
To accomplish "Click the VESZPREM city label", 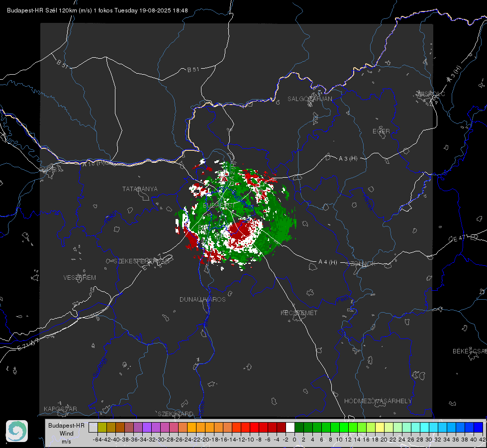I will pos(80,278).
